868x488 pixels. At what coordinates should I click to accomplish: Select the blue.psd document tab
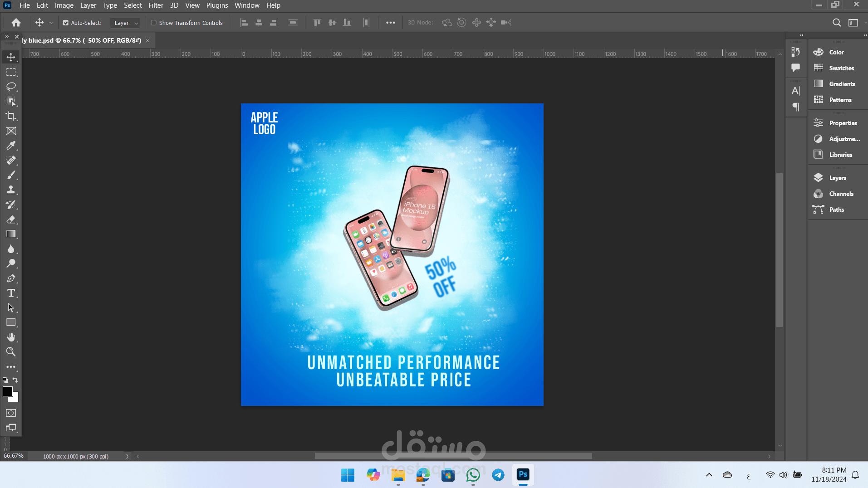pos(82,40)
